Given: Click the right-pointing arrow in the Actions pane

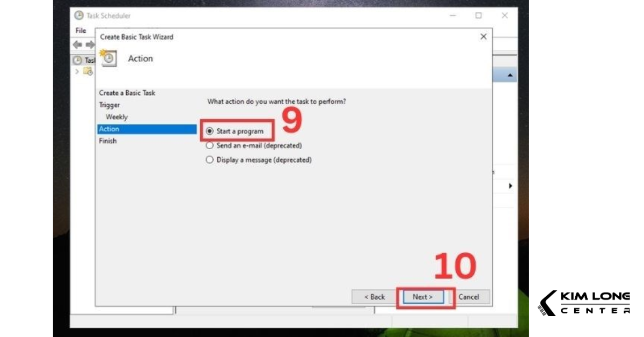Looking at the screenshot, I should click(x=510, y=185).
